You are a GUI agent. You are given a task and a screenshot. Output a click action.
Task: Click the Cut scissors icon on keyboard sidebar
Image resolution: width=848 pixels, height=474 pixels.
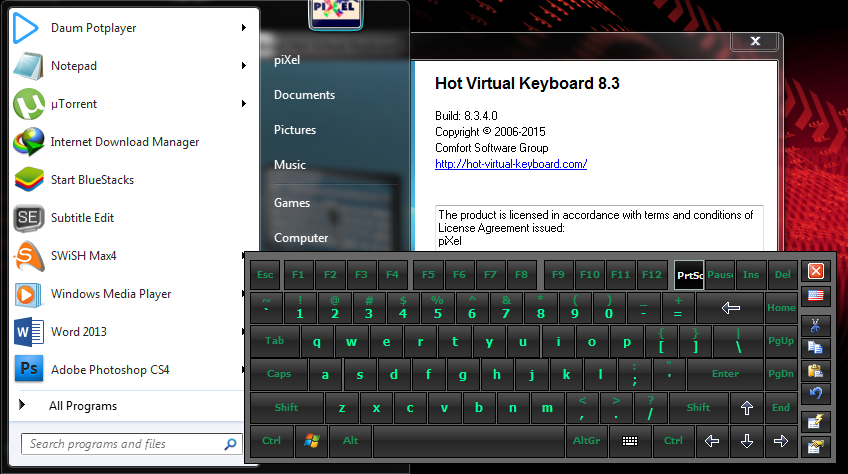(x=816, y=325)
